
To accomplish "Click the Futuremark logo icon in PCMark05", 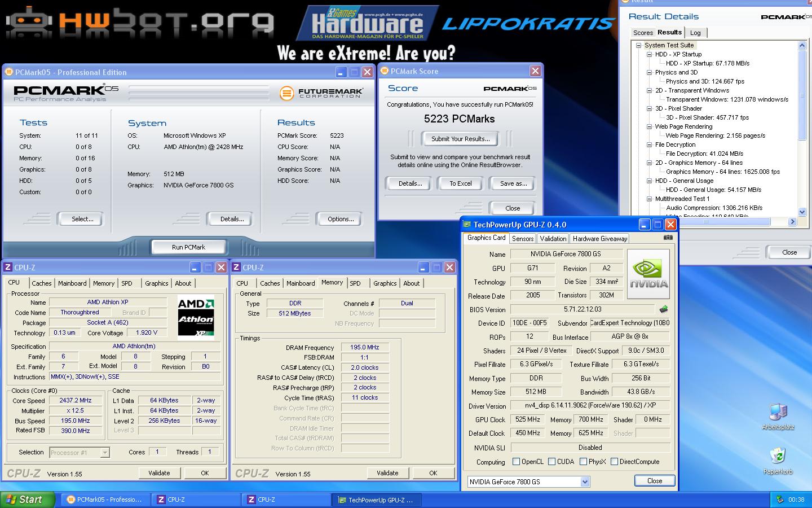I will pyautogui.click(x=287, y=93).
